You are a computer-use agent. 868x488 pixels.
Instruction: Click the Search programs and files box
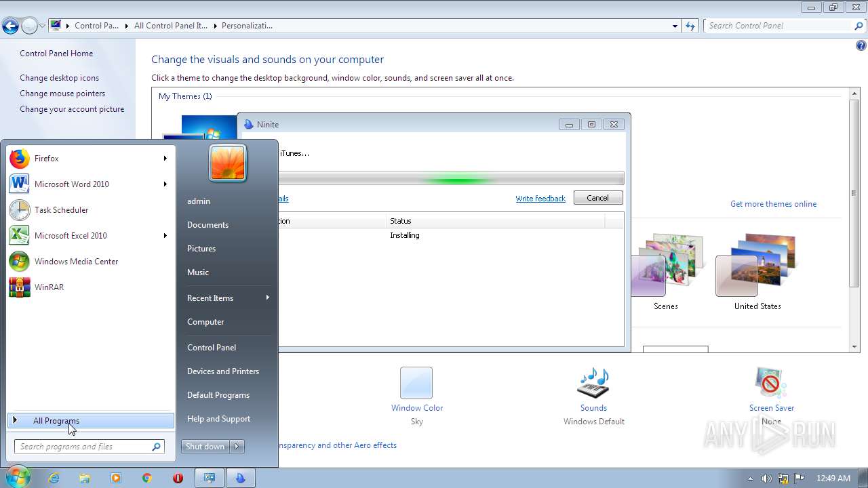[89, 447]
